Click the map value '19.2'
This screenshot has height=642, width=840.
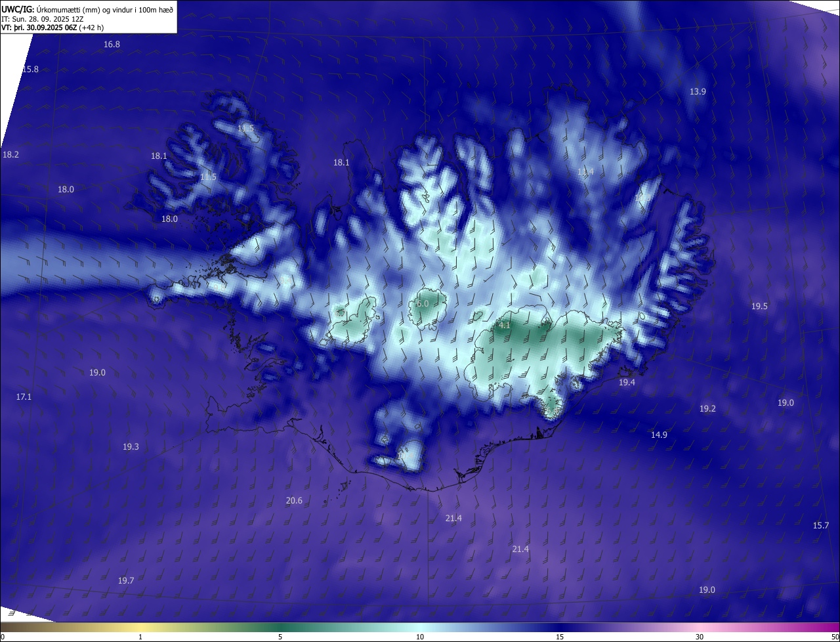click(707, 409)
